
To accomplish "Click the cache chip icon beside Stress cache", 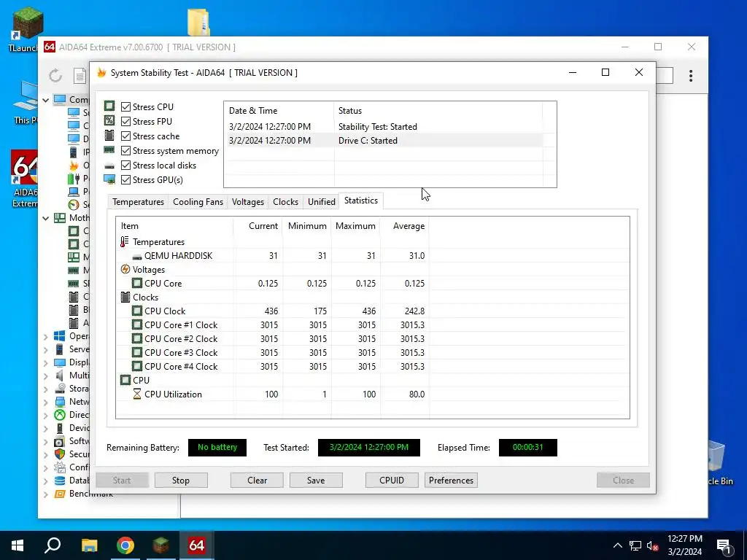I will (x=109, y=135).
